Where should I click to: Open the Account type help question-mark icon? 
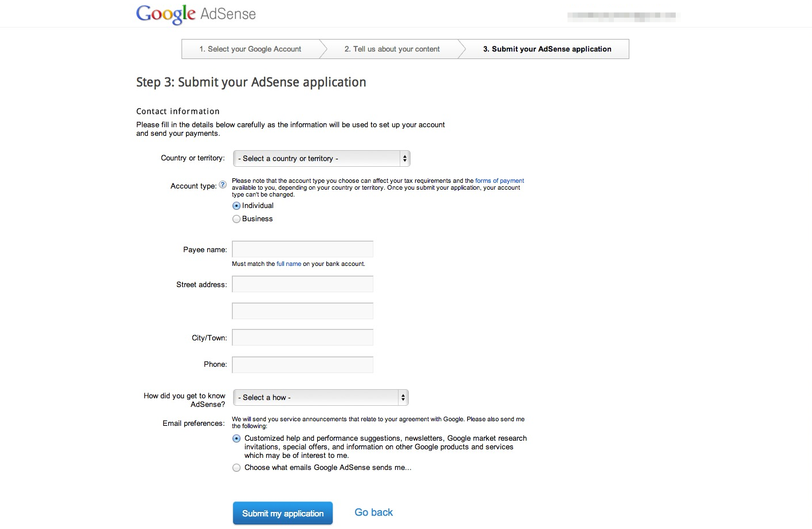point(223,185)
